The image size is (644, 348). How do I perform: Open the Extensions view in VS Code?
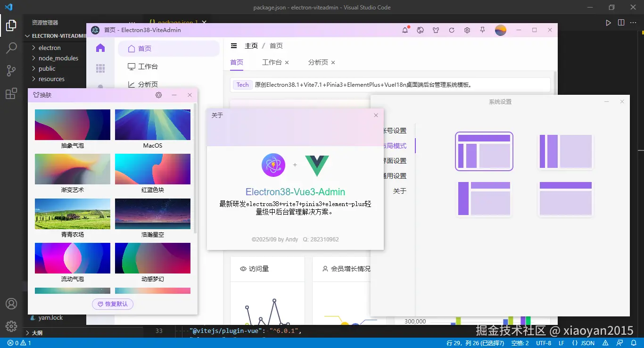point(12,93)
